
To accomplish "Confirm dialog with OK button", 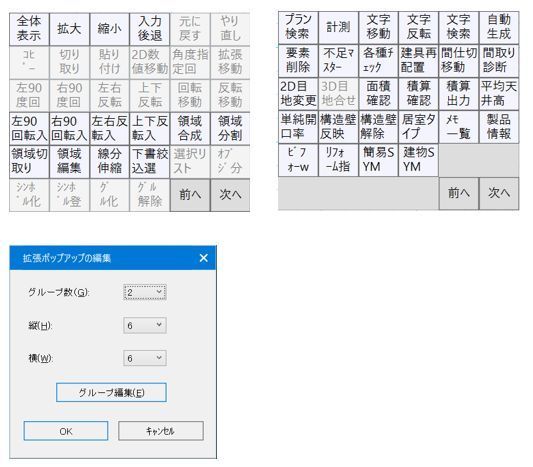I will pos(66,431).
